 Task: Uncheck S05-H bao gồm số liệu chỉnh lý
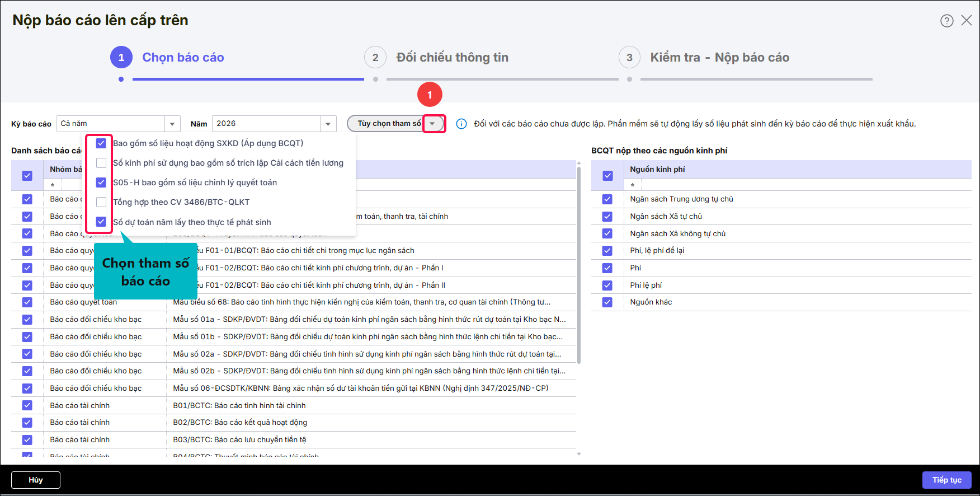click(101, 183)
